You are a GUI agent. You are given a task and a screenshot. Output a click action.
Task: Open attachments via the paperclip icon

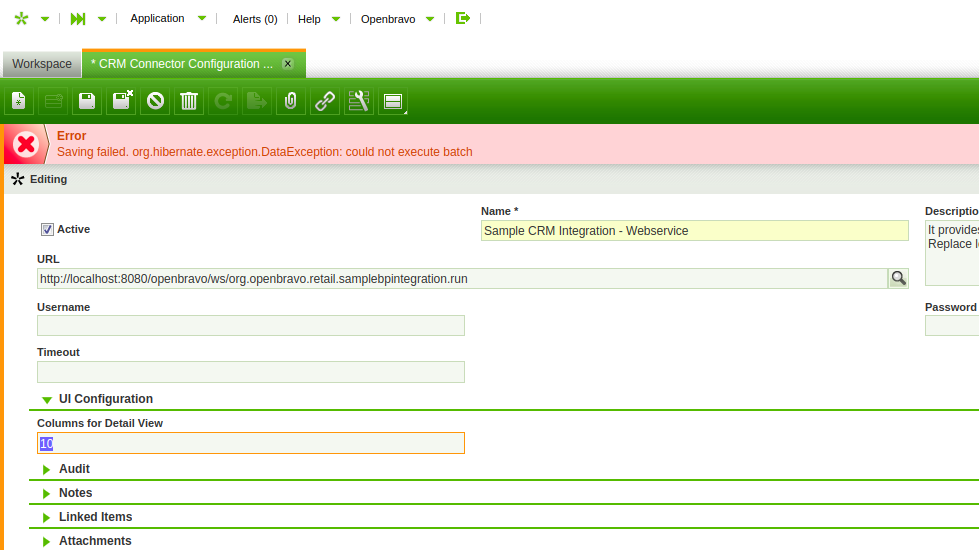(290, 101)
